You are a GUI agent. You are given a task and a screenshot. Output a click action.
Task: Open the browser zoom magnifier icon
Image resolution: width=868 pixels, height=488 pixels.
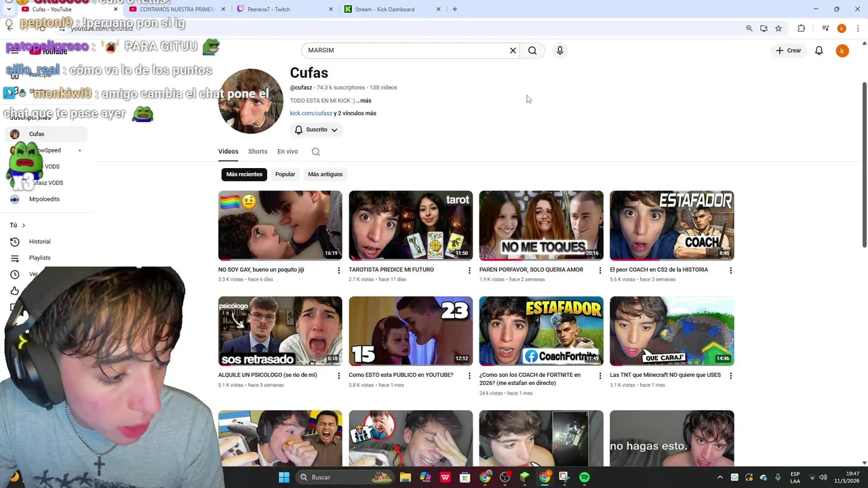point(749,28)
